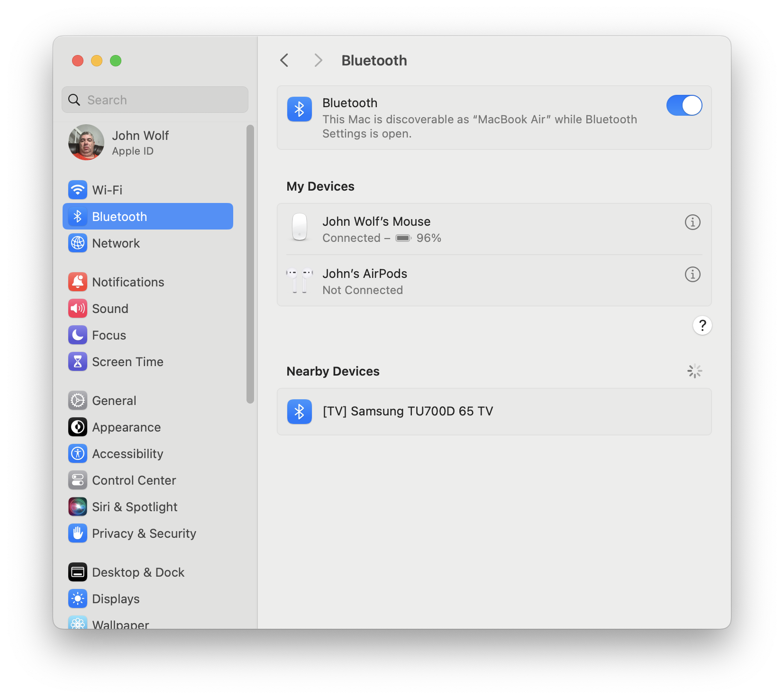Viewport: 784px width, 699px height.
Task: Select the Network label in sidebar
Action: [116, 243]
